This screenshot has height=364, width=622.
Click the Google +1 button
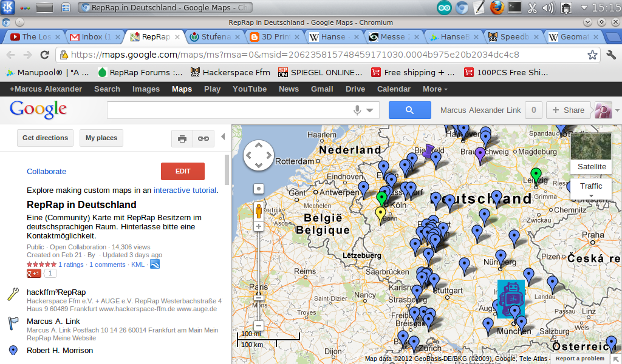pyautogui.click(x=34, y=274)
